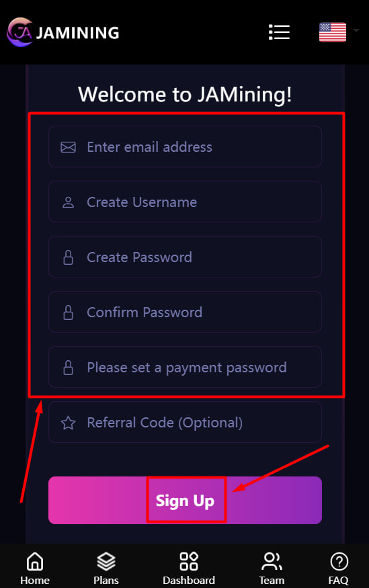Expand the language dropdown arrow
The height and width of the screenshot is (588, 369).
point(356,30)
